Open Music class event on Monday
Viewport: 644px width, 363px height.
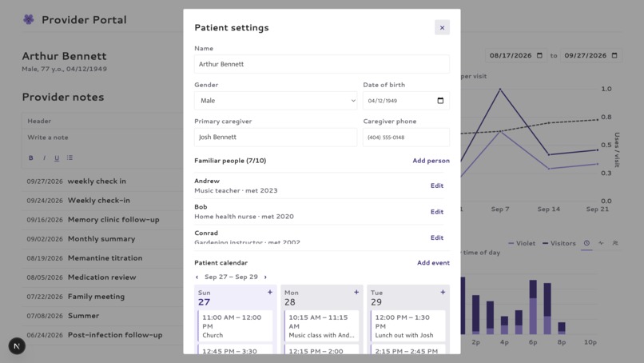[321, 326]
